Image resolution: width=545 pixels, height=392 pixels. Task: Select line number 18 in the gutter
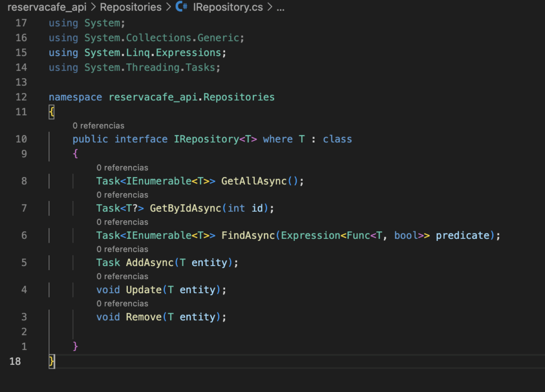point(15,361)
